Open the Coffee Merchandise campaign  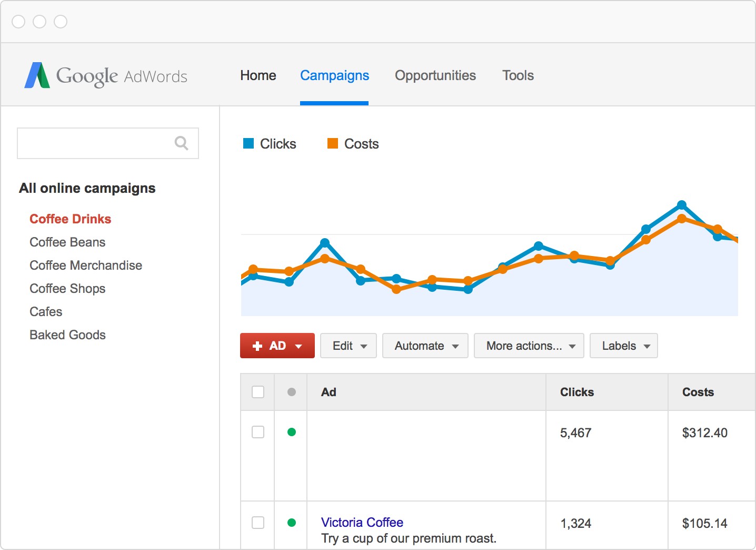tap(86, 265)
